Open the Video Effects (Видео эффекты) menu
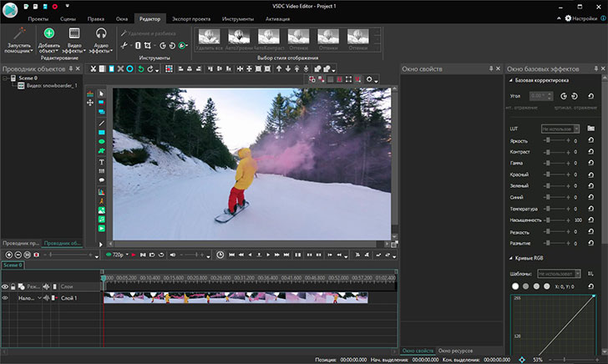This screenshot has width=608, height=364. pos(75,34)
